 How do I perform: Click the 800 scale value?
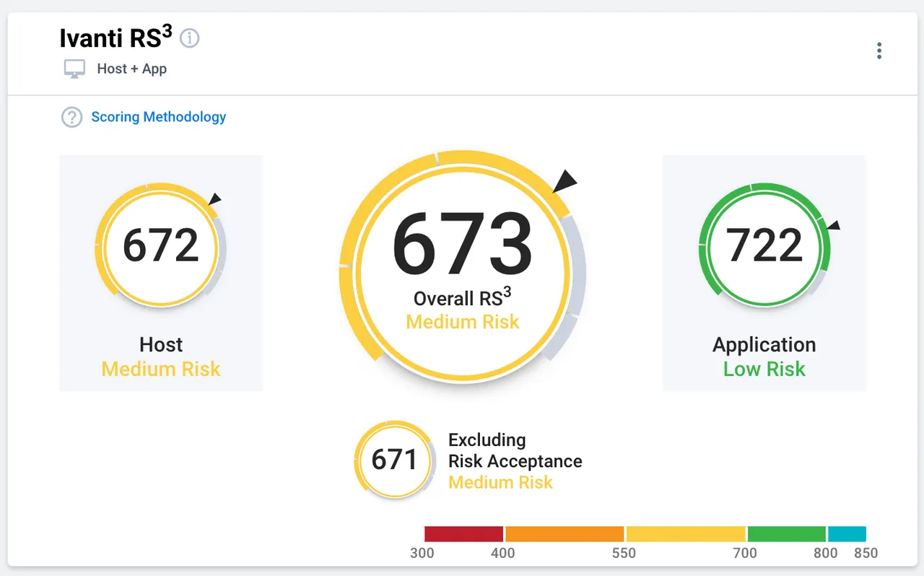point(826,554)
